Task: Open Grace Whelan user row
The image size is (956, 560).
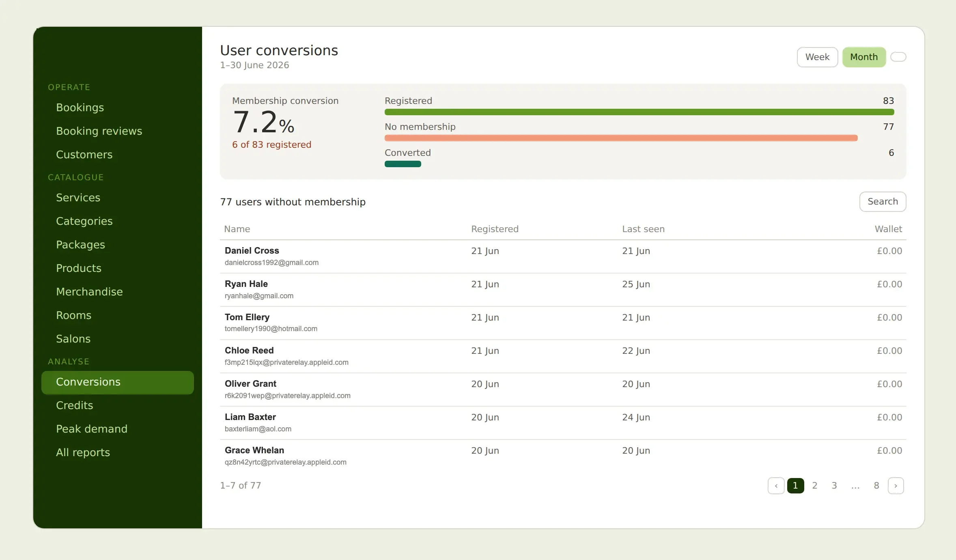Action: click(x=563, y=456)
